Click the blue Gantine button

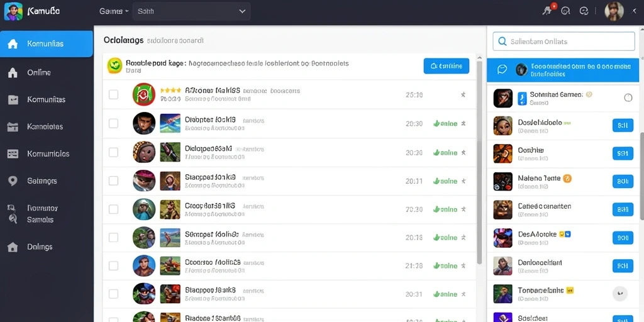click(x=446, y=65)
